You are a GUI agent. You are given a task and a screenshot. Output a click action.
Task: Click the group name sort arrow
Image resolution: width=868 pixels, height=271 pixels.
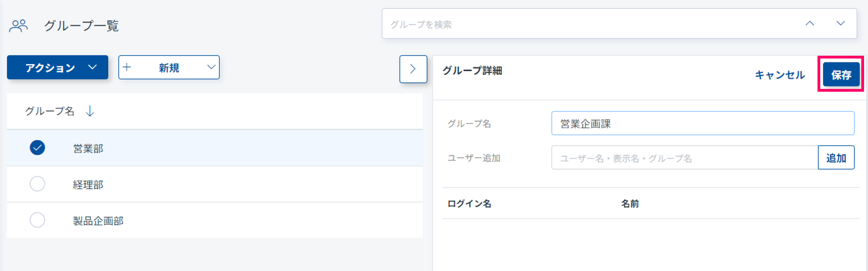click(x=90, y=111)
